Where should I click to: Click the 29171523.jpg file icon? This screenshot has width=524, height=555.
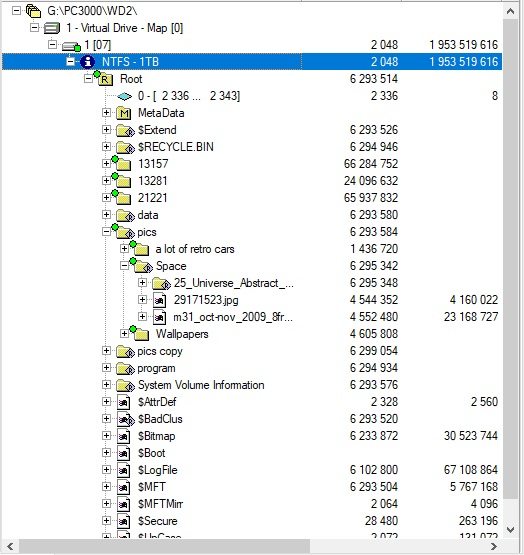(159, 300)
